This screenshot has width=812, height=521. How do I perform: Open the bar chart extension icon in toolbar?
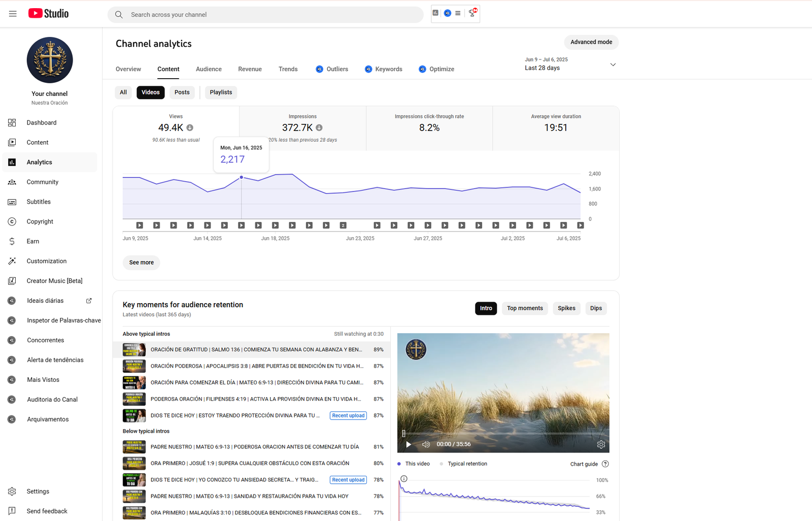(x=435, y=13)
